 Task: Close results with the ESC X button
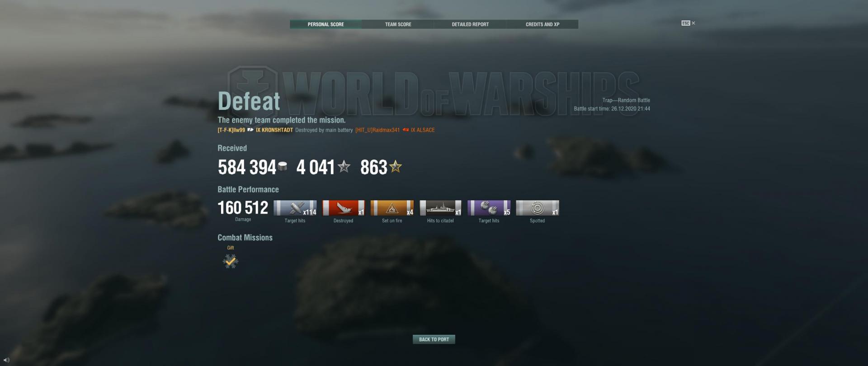tap(688, 23)
